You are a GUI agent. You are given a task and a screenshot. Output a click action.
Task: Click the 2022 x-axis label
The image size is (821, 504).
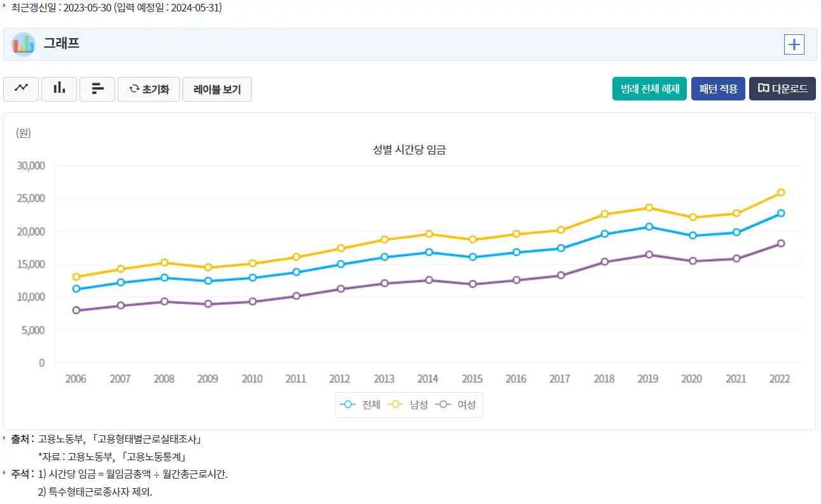tap(780, 379)
